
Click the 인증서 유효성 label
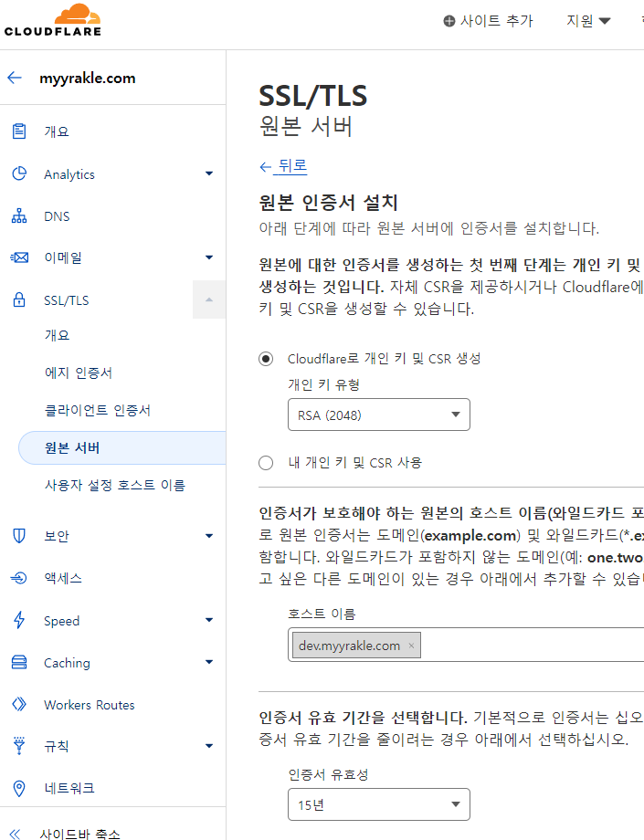point(328,774)
